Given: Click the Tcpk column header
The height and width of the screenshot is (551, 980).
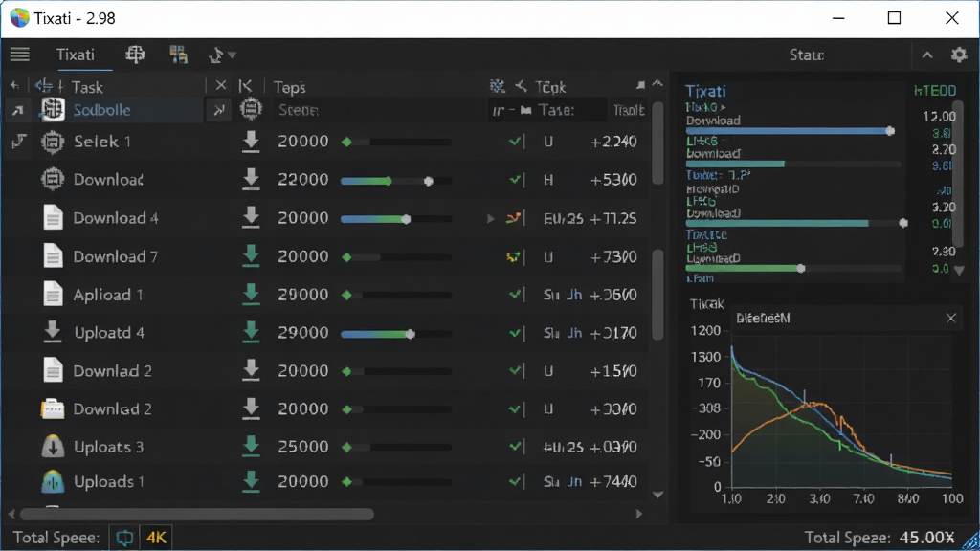Looking at the screenshot, I should (x=550, y=87).
